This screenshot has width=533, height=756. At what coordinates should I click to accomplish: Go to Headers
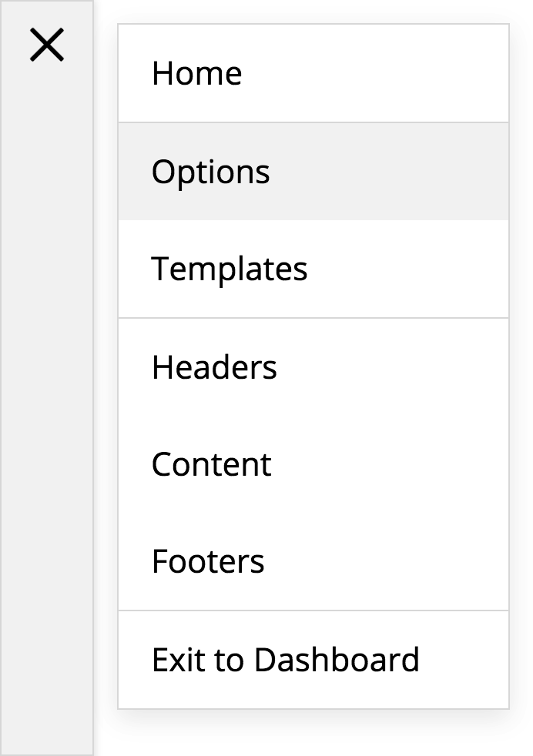214,367
